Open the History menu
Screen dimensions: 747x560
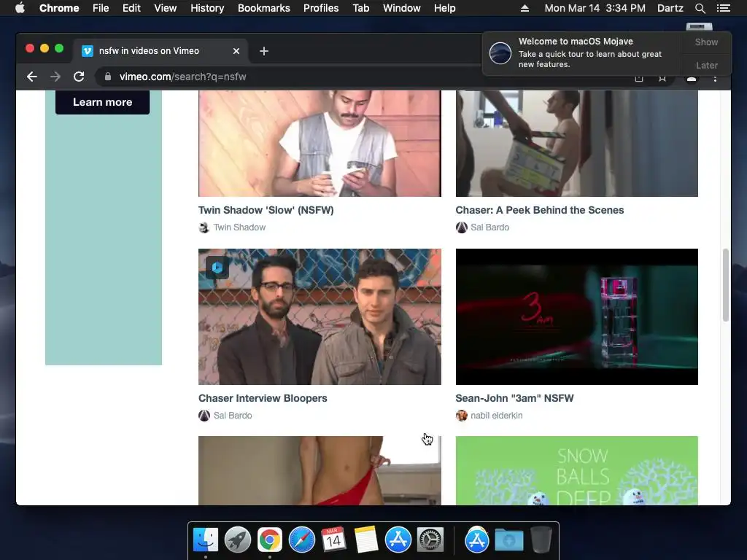207,8
